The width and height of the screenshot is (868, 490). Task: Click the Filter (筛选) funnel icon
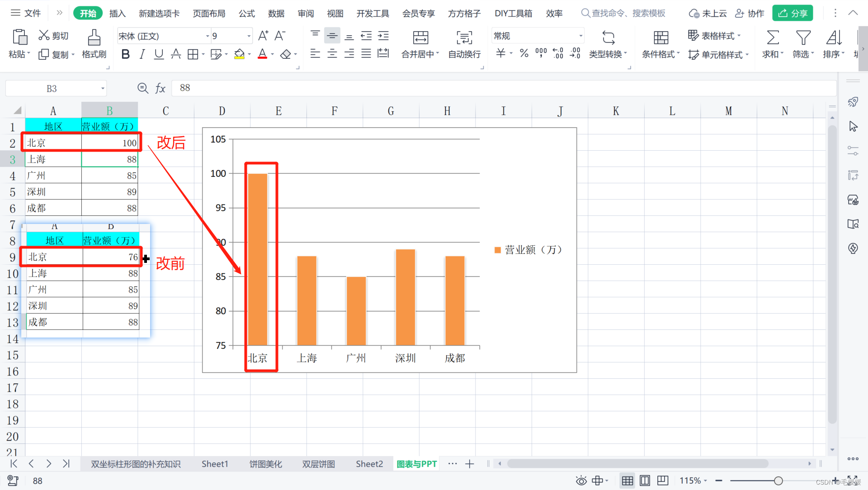[803, 38]
